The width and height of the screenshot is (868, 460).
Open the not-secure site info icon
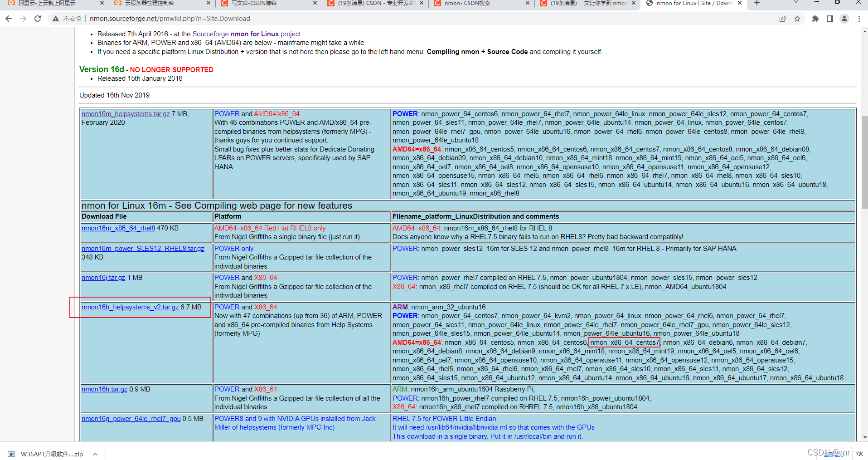pos(56,19)
